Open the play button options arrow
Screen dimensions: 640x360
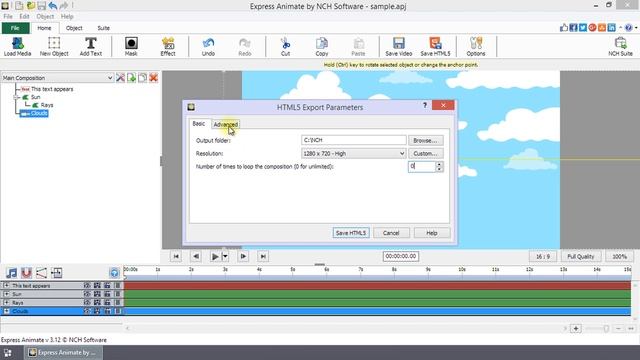tap(225, 256)
